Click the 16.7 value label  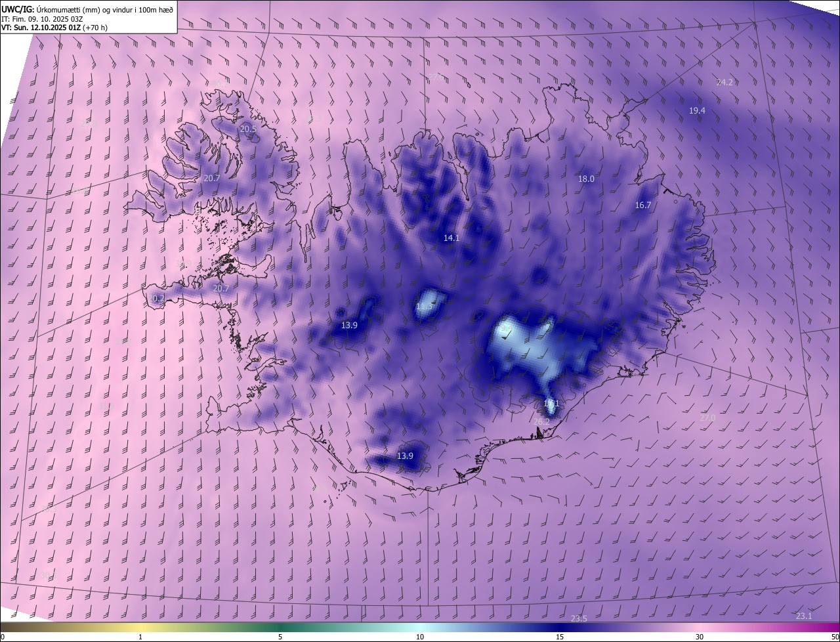[643, 205]
